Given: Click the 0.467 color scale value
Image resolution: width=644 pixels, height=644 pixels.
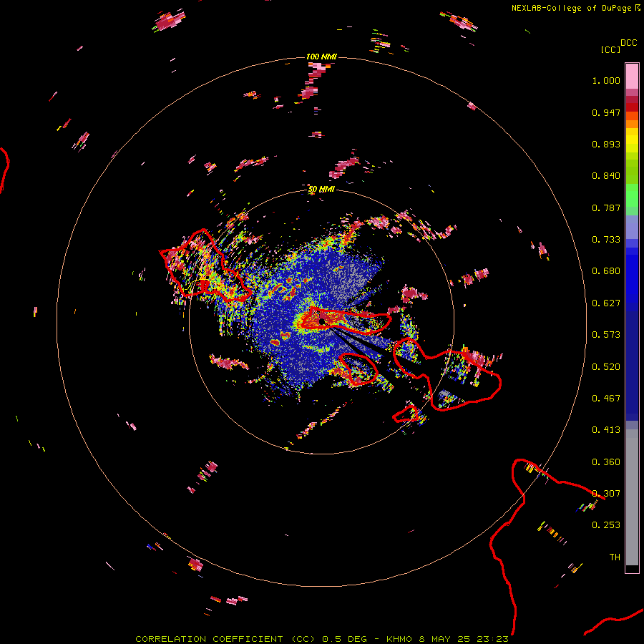Looking at the screenshot, I should click(606, 399).
